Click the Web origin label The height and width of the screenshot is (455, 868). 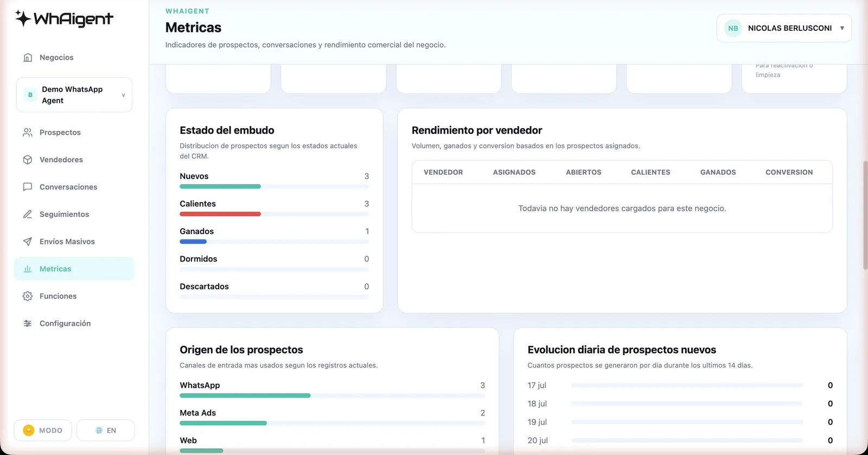click(188, 440)
